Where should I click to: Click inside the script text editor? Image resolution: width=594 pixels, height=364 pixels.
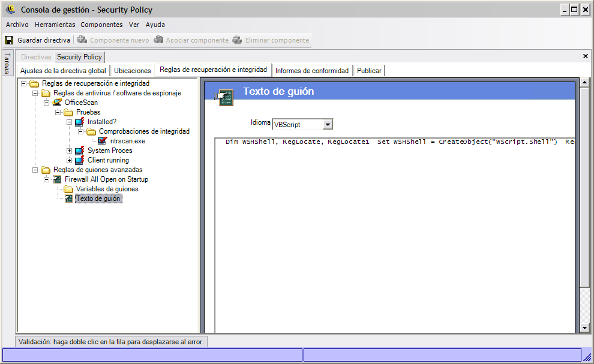395,235
